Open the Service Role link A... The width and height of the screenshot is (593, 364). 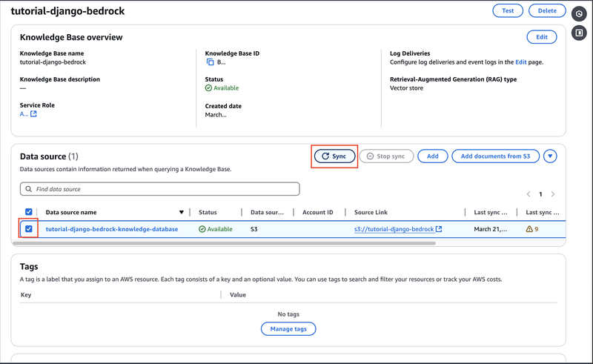(24, 114)
